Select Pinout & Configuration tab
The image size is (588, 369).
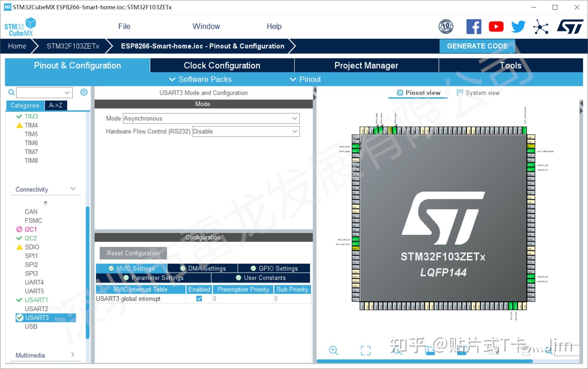click(77, 65)
